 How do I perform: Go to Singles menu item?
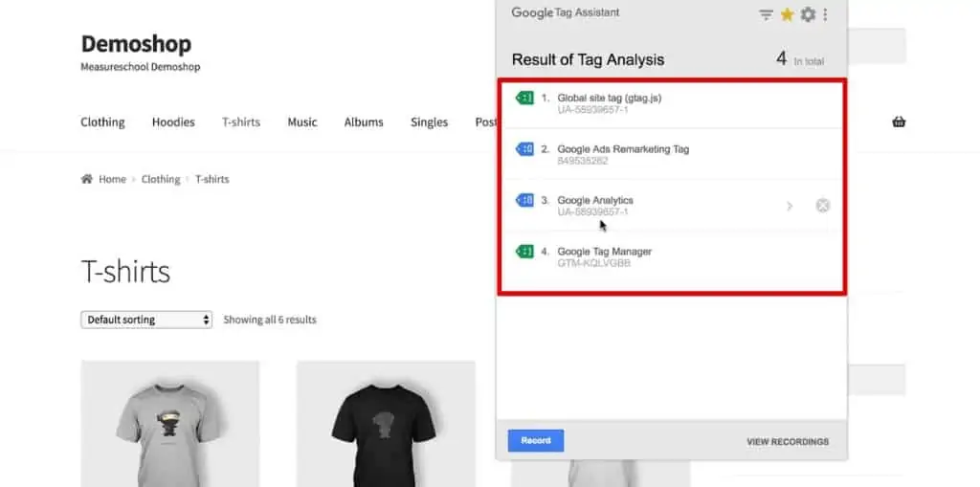pos(429,122)
